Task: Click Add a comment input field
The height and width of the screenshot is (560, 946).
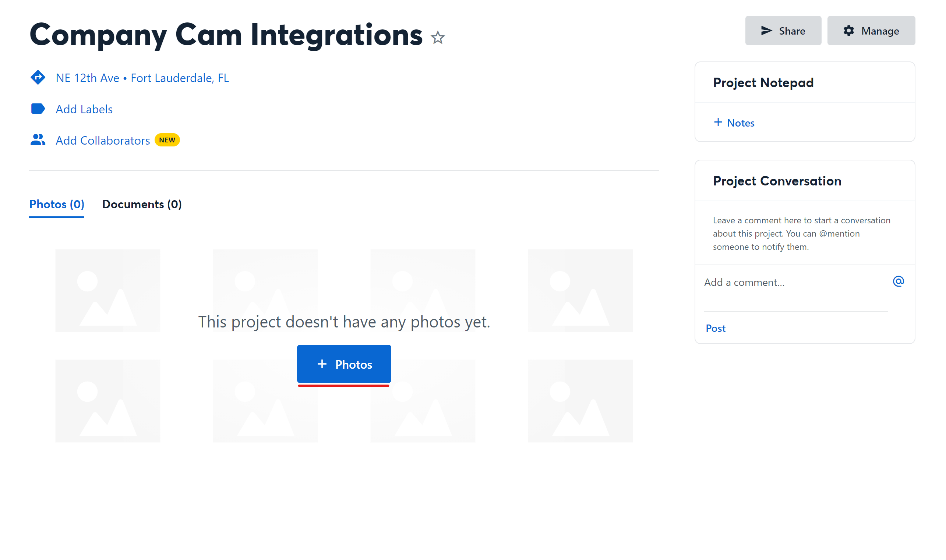Action: (x=795, y=282)
